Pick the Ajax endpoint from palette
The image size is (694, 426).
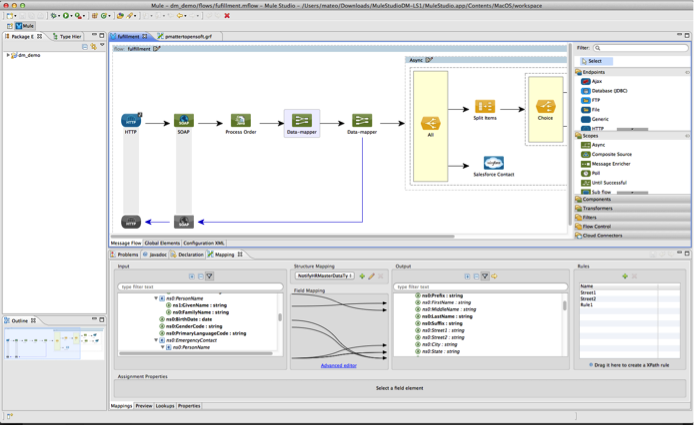tap(592, 81)
